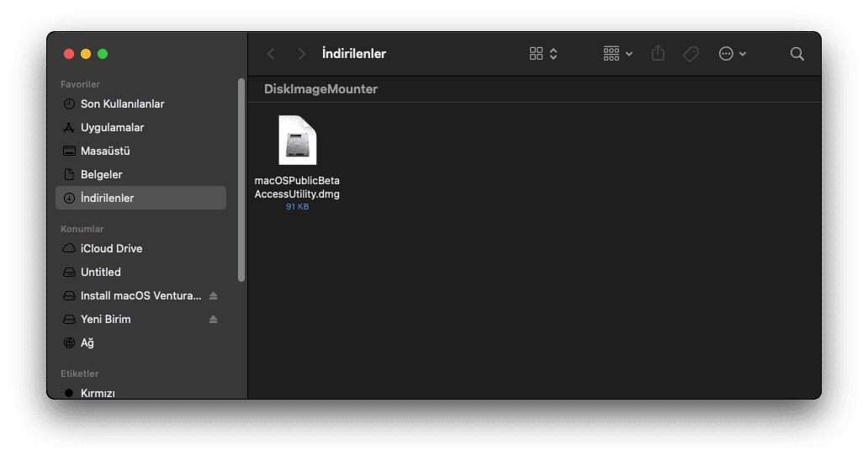Click the 91 KB file size label
Viewport: 868px width, 461px height.
[x=297, y=206]
